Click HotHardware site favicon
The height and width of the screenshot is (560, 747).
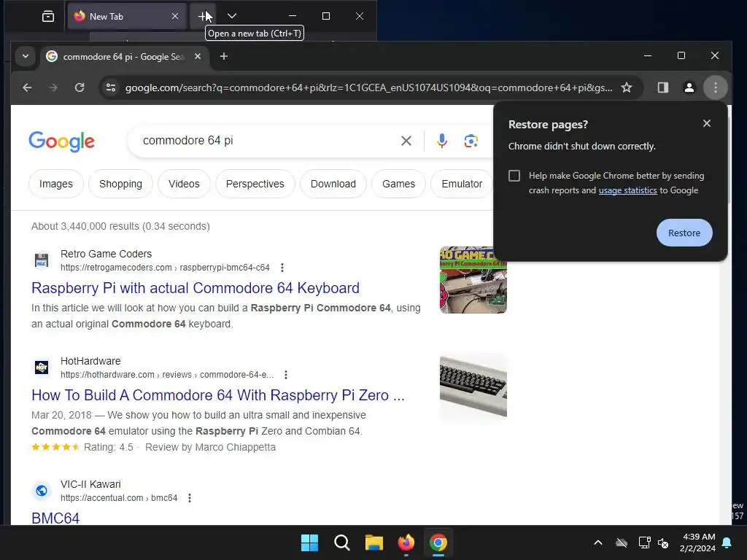tap(42, 367)
